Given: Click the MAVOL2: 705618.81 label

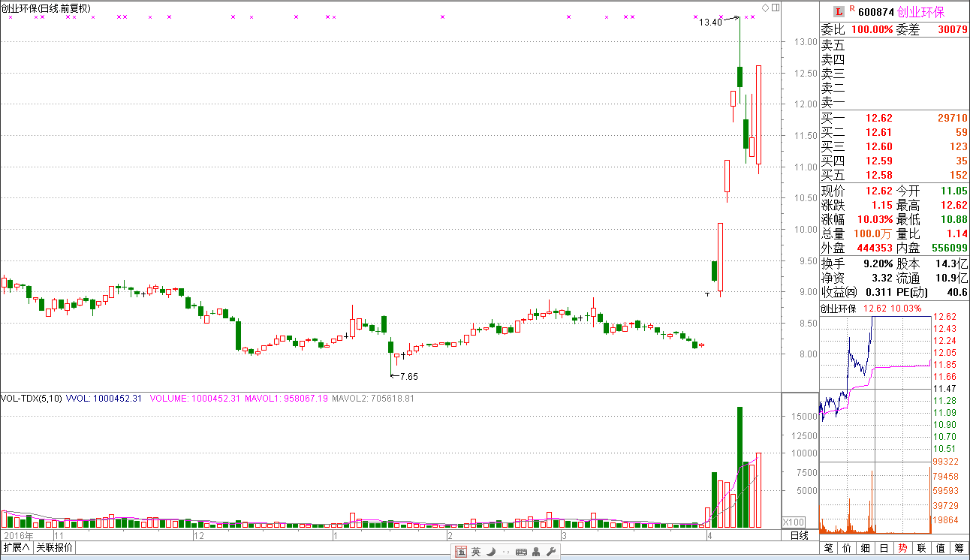Looking at the screenshot, I should tap(372, 399).
